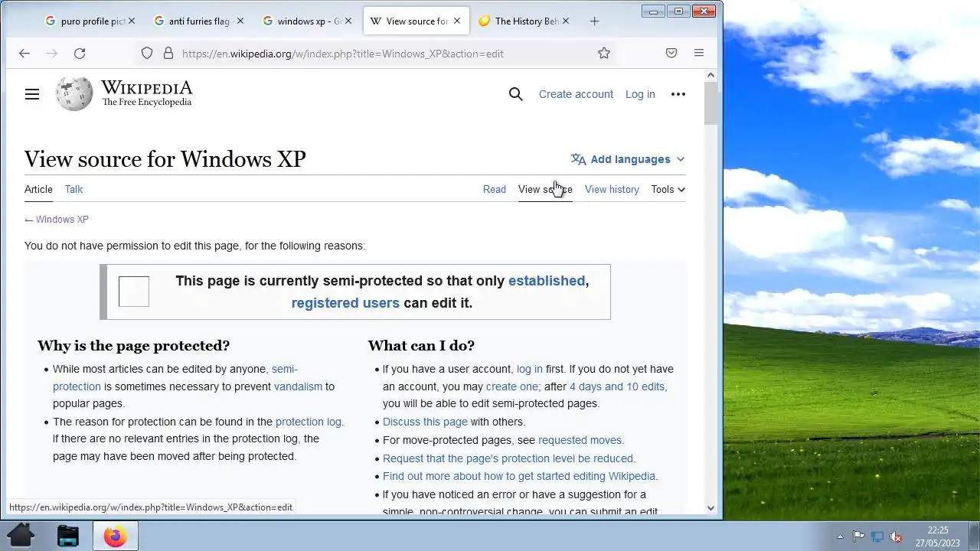This screenshot has height=551, width=980.
Task: Close the 'windows xp' Google tab
Action: [x=349, y=21]
